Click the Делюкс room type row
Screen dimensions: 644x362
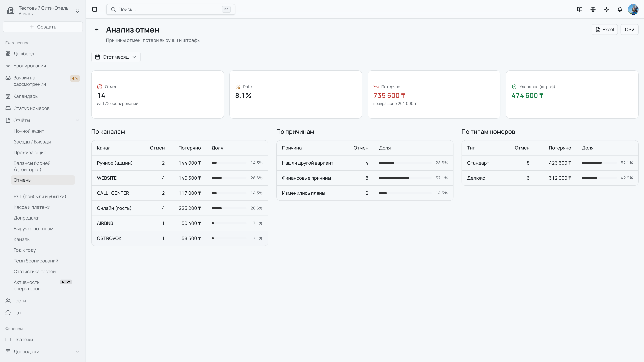550,178
